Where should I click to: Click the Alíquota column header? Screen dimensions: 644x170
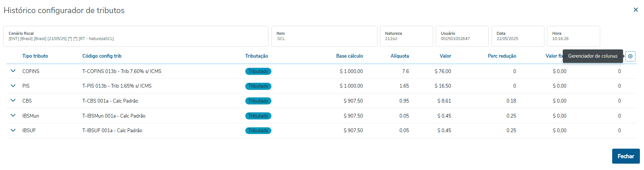(x=400, y=56)
